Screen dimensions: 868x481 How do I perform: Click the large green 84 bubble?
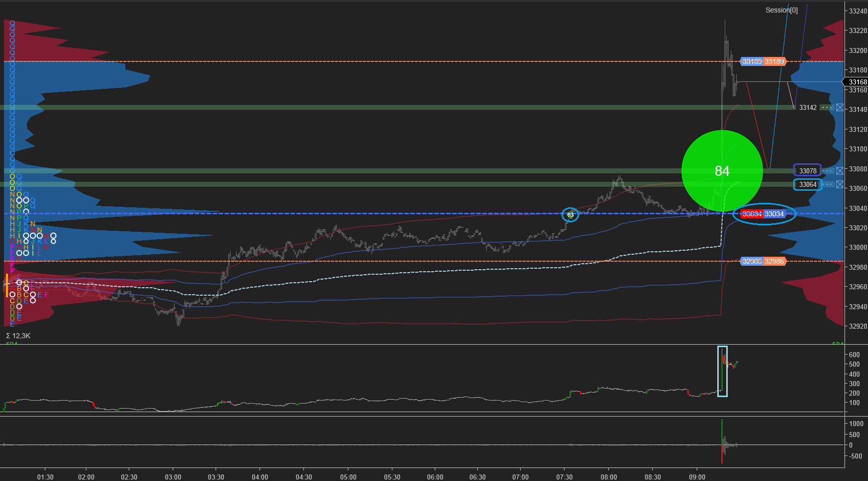point(722,171)
